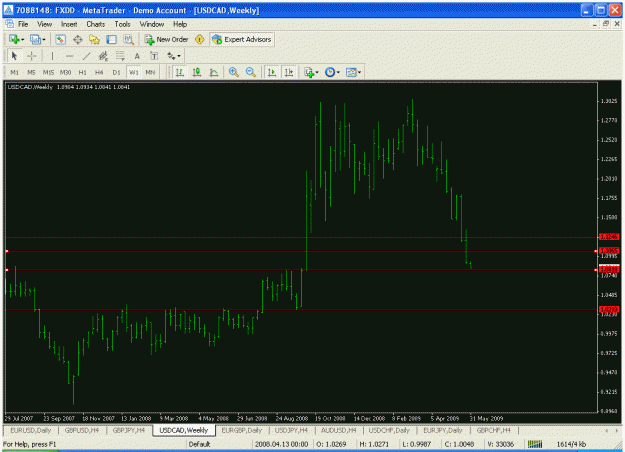This screenshot has width=625, height=452.
Task: Switch to the GBPCHF,H4 chart tab
Action: [x=493, y=430]
